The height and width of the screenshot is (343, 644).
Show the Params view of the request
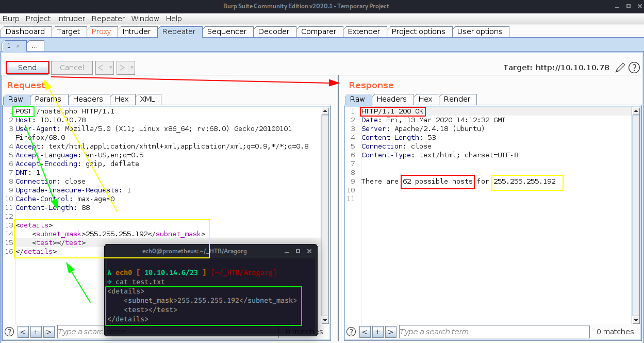coord(49,99)
